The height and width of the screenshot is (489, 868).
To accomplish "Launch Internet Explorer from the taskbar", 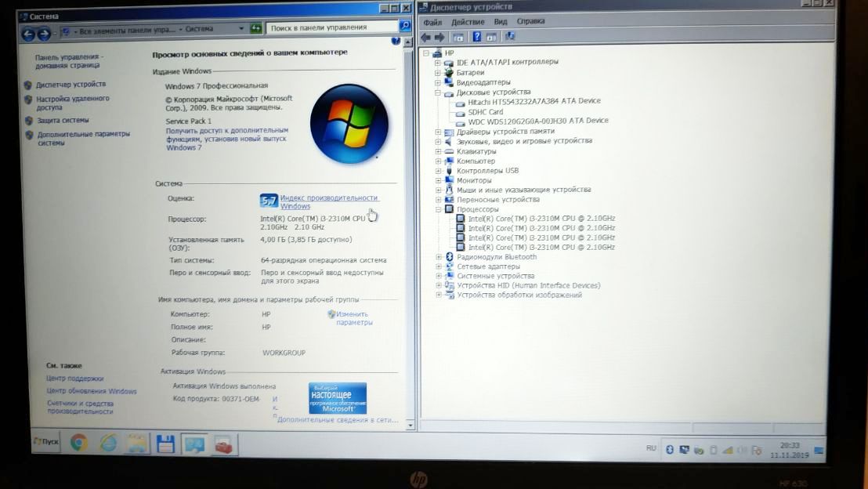I will pyautogui.click(x=108, y=443).
